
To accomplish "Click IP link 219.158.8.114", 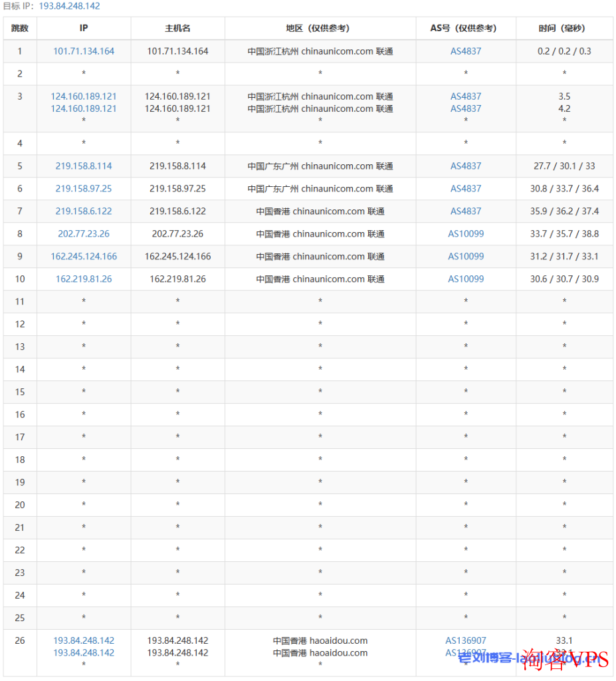I will pos(84,166).
